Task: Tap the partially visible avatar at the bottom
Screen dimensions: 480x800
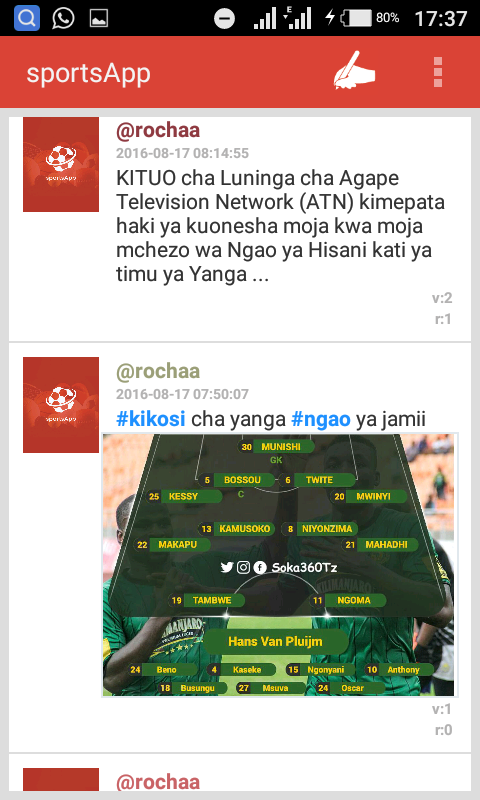Action: click(61, 779)
